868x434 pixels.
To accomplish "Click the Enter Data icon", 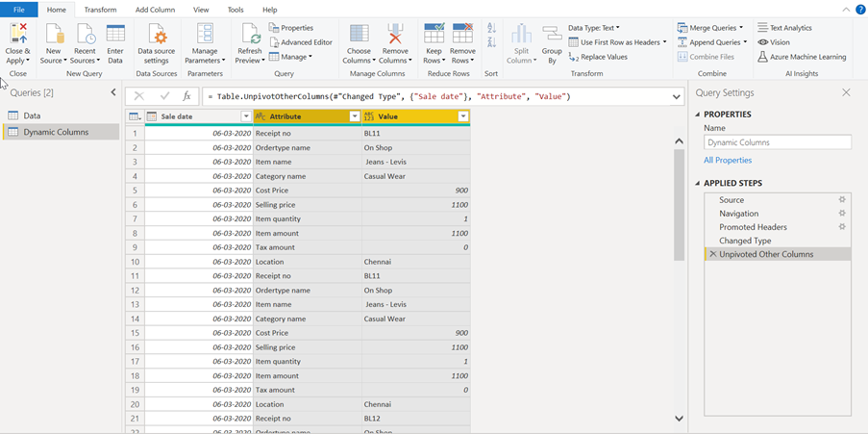I will (115, 34).
